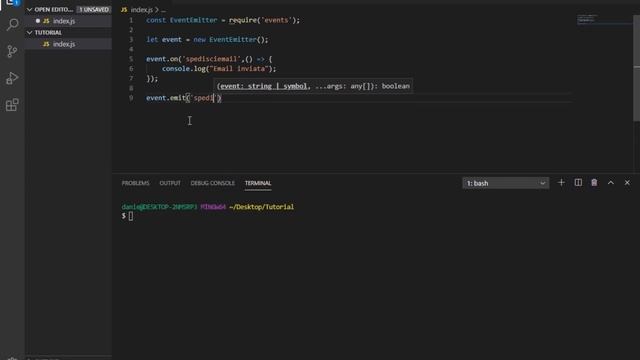Switch to the Output tab

coord(170,183)
